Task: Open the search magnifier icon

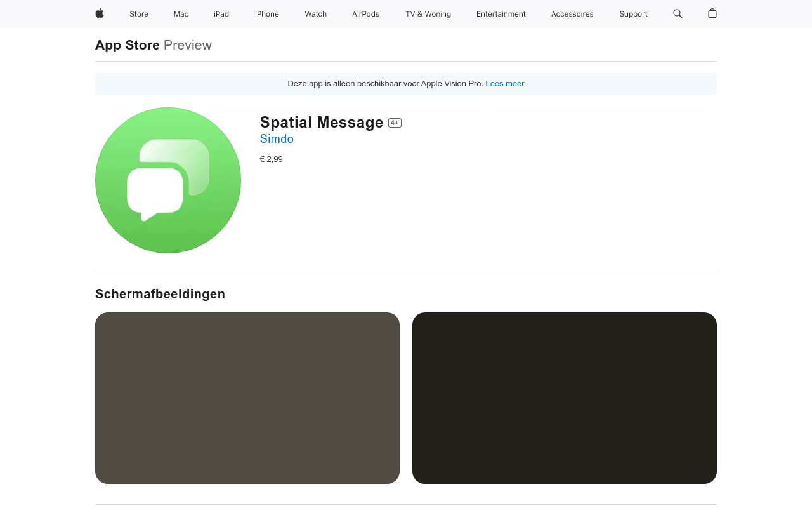Action: 678,13
